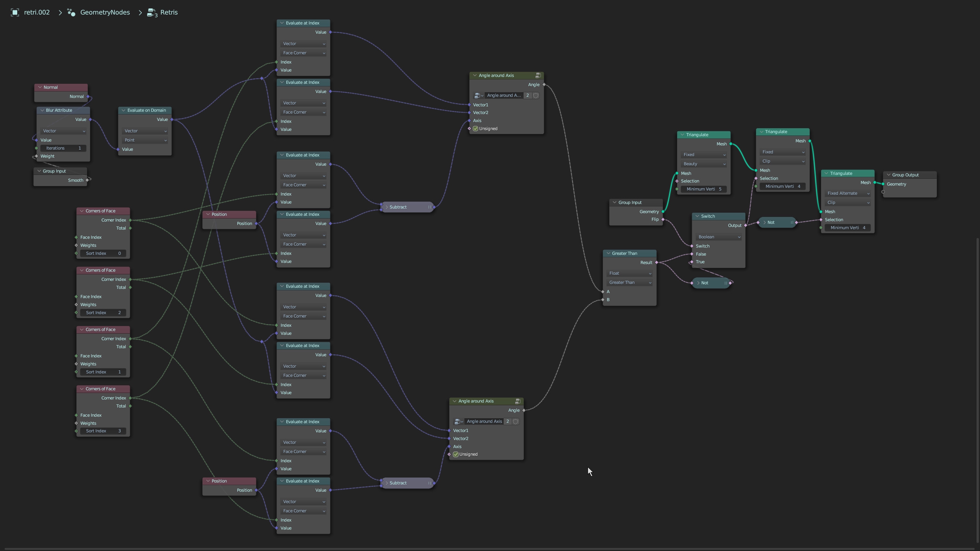980x551 pixels.
Task: Click edit-group icon on top Angle around Axis header
Action: click(x=538, y=75)
